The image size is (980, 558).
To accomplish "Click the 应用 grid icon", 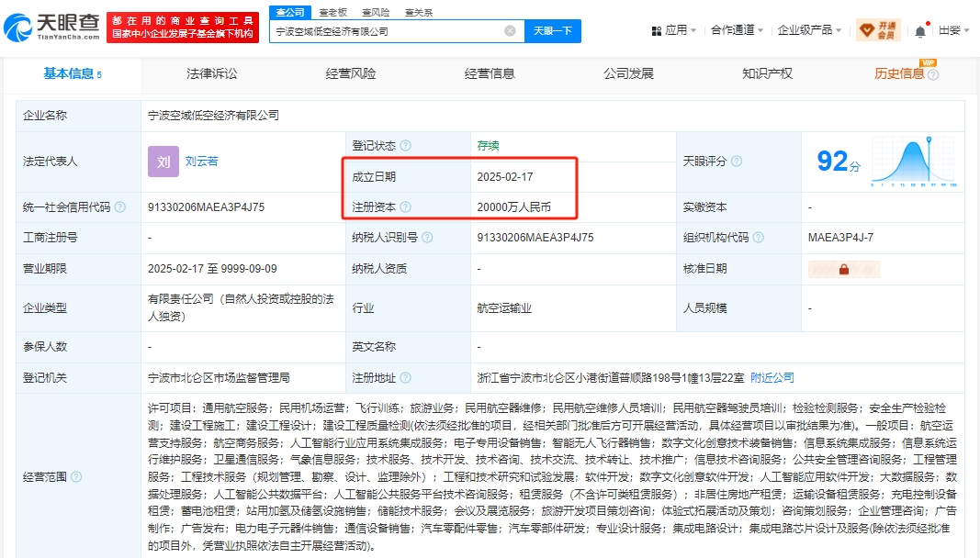I will 657,30.
